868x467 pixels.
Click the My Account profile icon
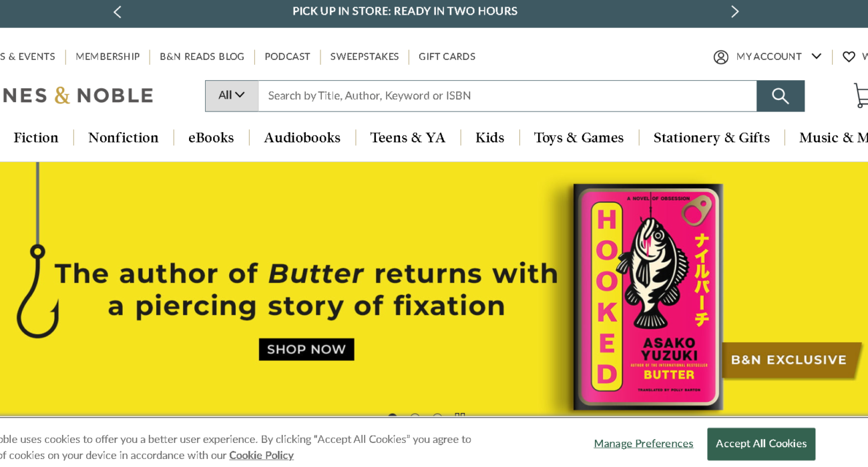click(721, 57)
